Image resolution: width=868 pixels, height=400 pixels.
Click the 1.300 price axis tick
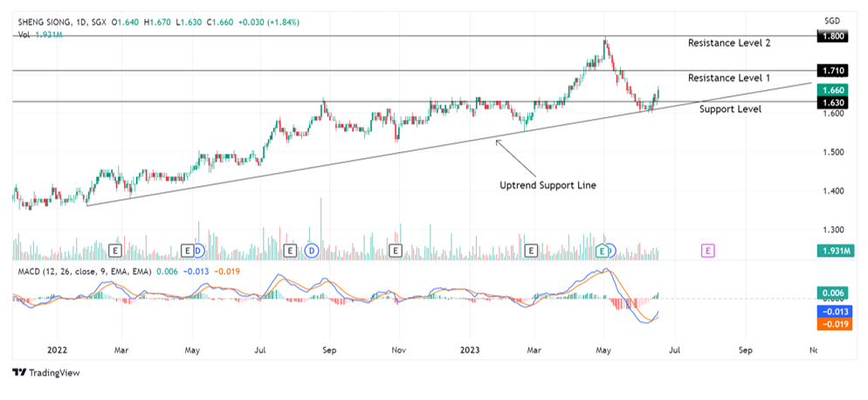pyautogui.click(x=832, y=230)
